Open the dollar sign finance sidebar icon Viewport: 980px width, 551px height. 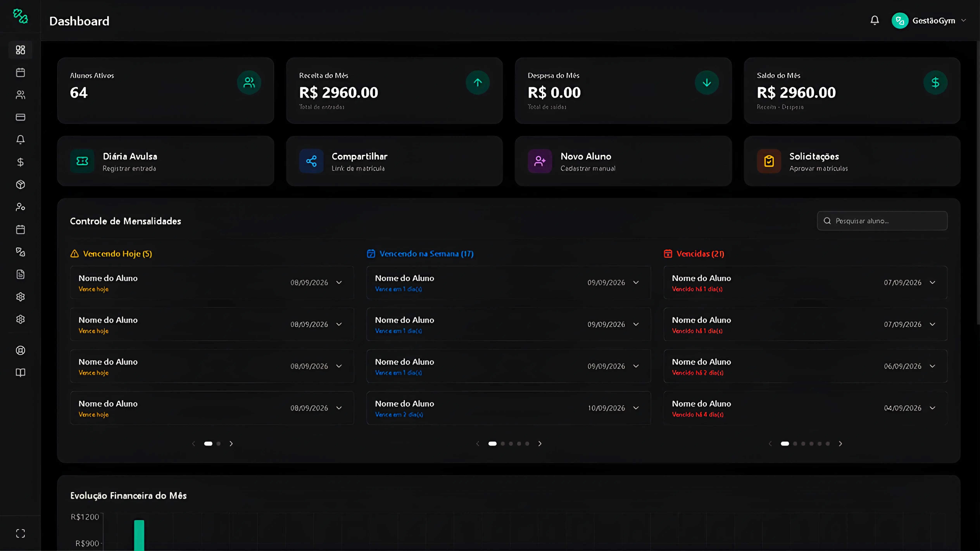click(21, 162)
